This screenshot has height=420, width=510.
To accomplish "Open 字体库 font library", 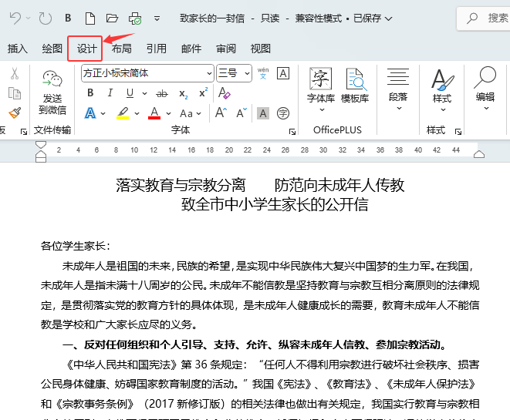I will [x=321, y=89].
